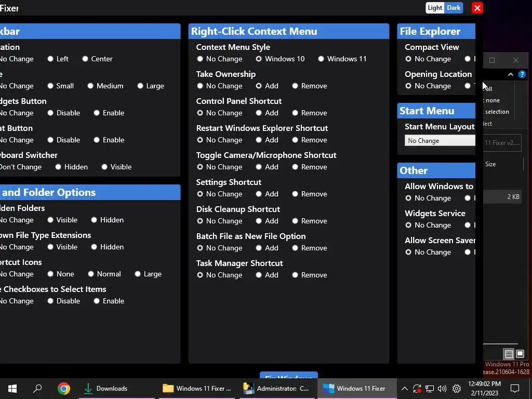Switch Explorer window to large icons view

tap(520, 354)
